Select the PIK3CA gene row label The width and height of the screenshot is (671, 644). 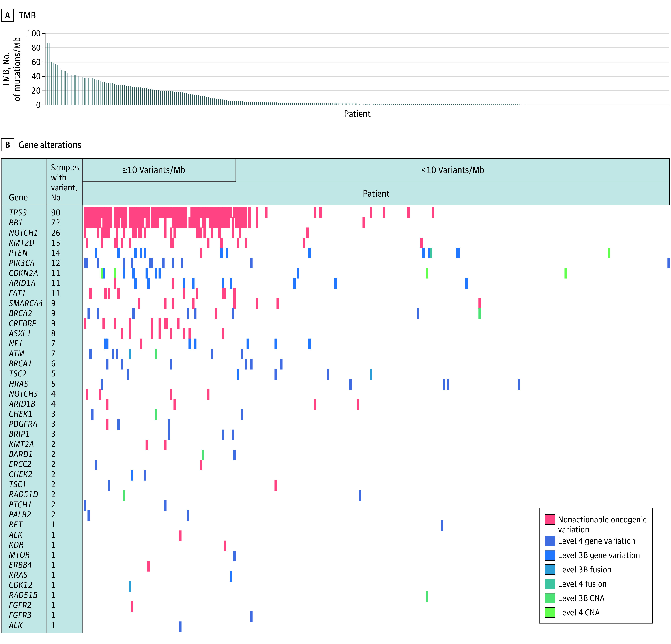click(22, 263)
